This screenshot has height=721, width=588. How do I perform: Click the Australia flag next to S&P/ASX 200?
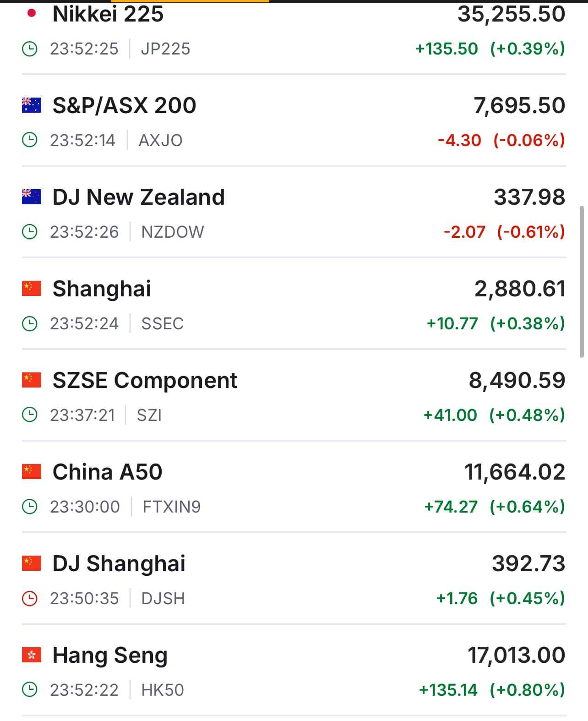(32, 105)
